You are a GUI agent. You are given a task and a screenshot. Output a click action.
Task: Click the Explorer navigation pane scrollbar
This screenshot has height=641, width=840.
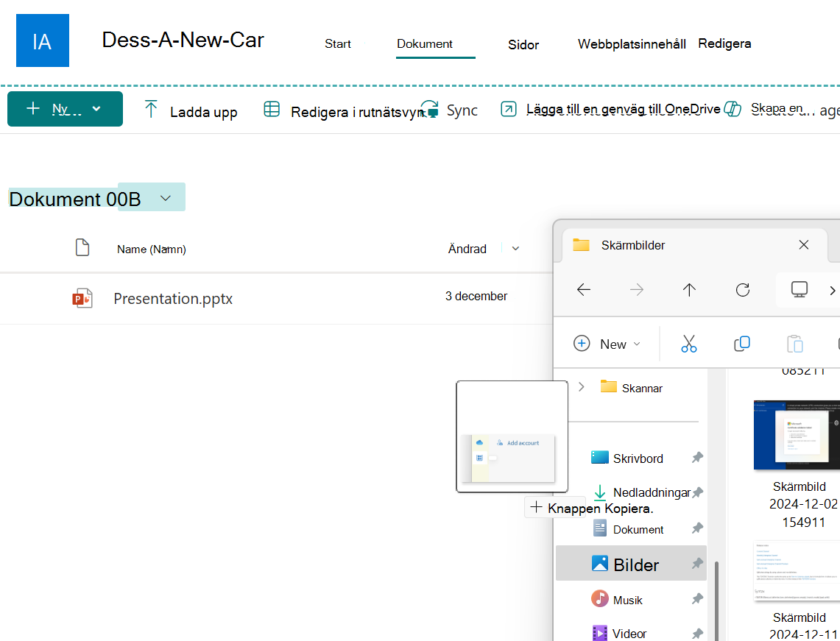pos(716,600)
